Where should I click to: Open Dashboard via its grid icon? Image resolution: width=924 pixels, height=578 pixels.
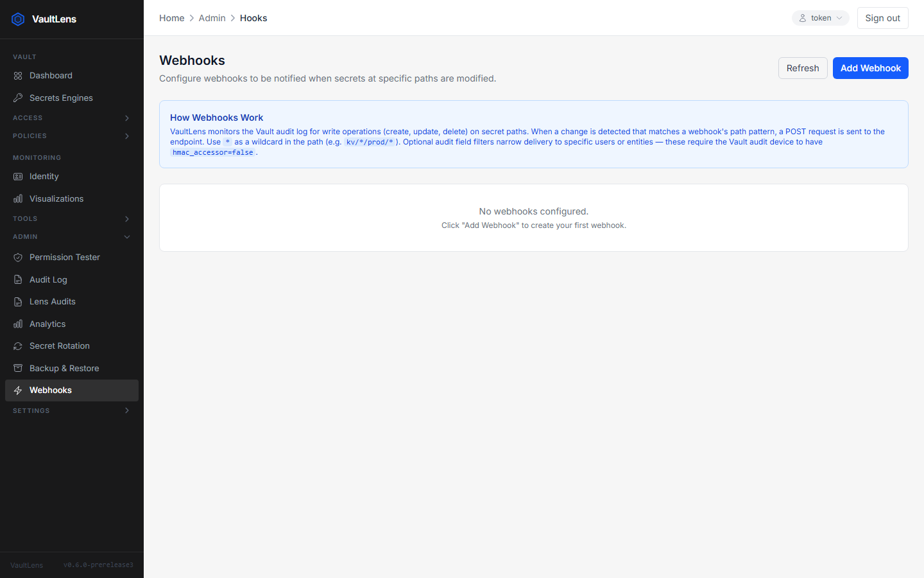pyautogui.click(x=18, y=76)
